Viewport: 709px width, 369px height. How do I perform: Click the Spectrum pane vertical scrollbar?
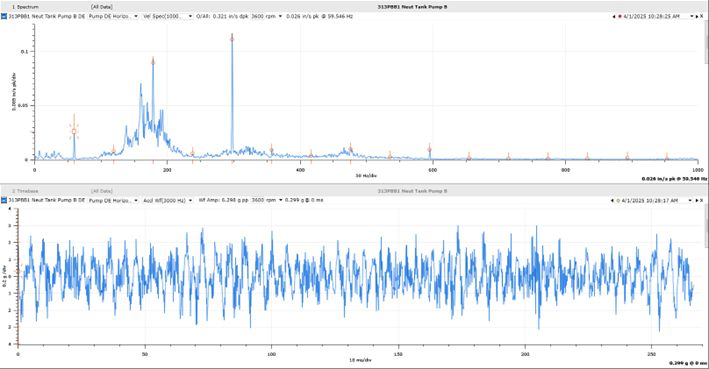click(x=706, y=43)
